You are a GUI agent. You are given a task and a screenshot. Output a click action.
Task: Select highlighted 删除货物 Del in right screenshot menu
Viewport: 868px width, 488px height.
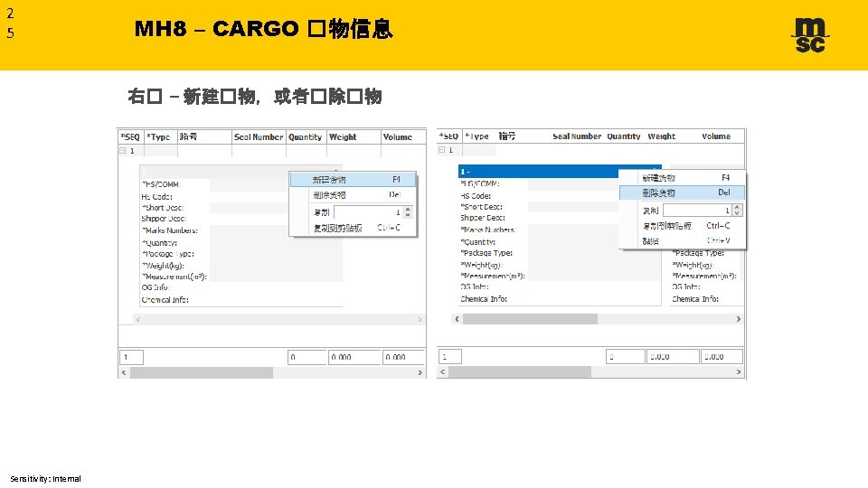click(683, 192)
